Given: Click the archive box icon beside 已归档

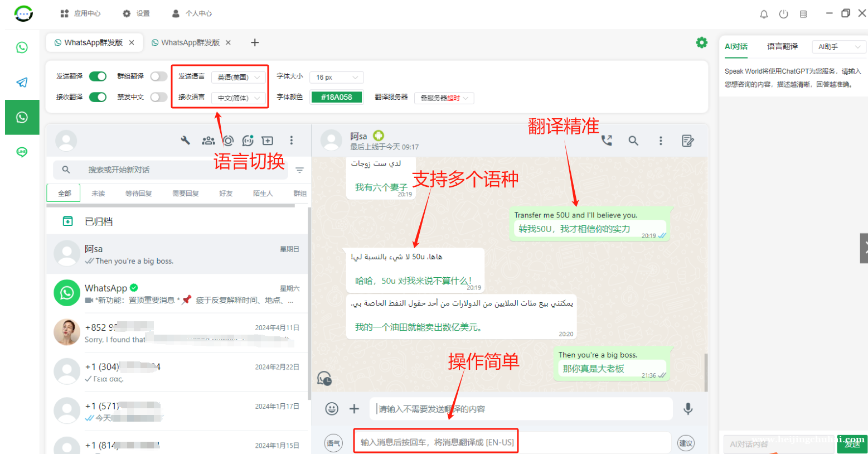Looking at the screenshot, I should (x=67, y=221).
